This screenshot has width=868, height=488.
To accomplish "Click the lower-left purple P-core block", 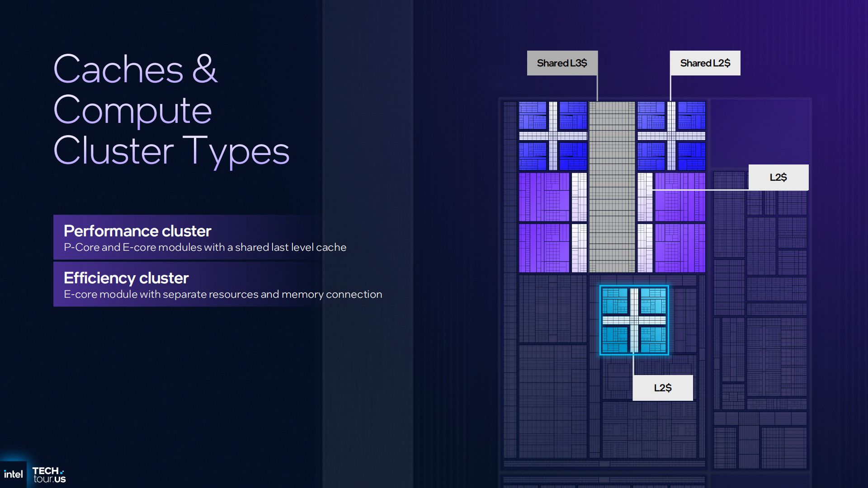I will pyautogui.click(x=544, y=248).
